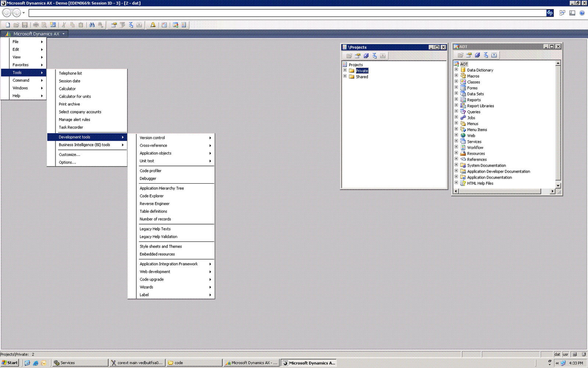Open the Version control submenu
588x368 pixels.
click(x=171, y=138)
